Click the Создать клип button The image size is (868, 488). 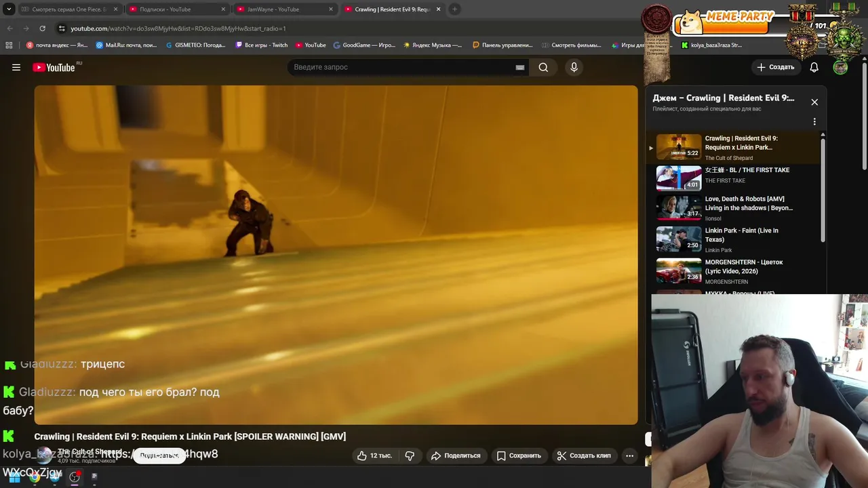(x=584, y=455)
